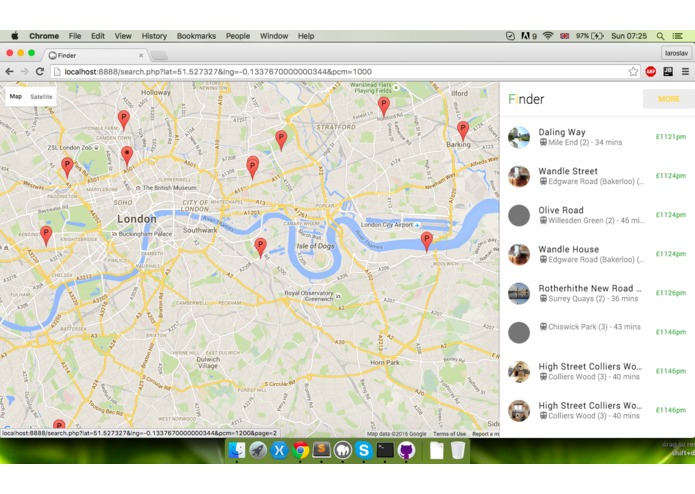Switch map to Map view

pos(16,97)
